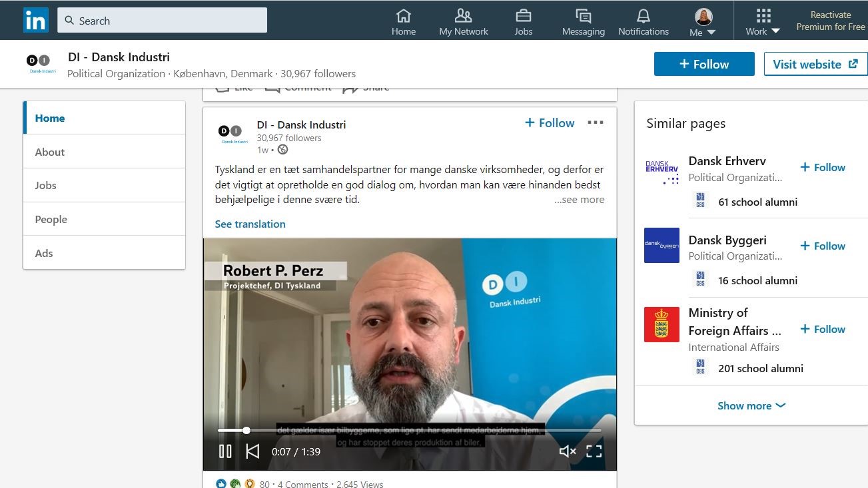
Task: Pause the video playback
Action: pos(225,451)
